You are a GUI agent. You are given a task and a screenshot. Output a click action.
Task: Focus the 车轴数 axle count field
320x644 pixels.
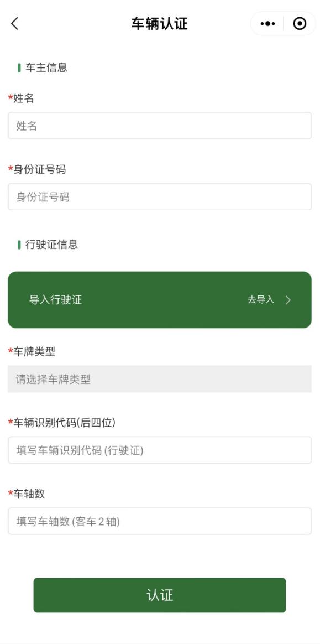pyautogui.click(x=160, y=520)
